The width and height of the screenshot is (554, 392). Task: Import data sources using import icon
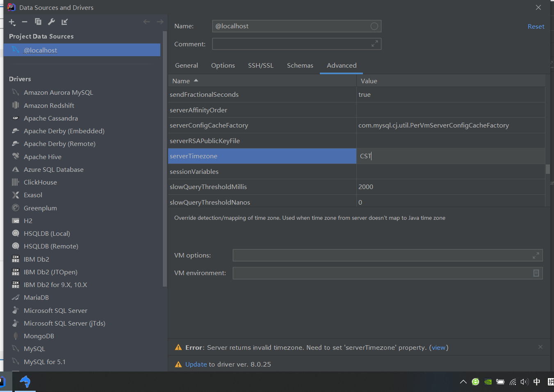(64, 22)
